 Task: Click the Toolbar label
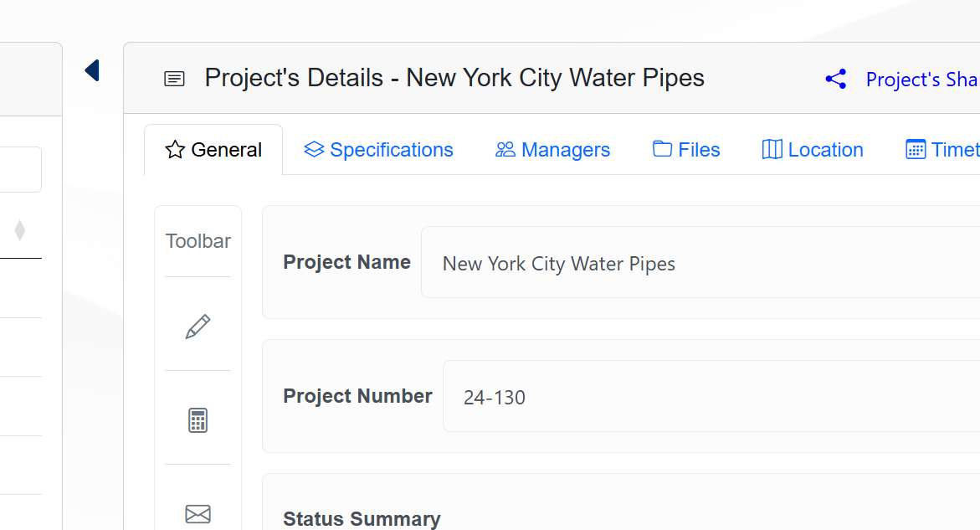[198, 241]
